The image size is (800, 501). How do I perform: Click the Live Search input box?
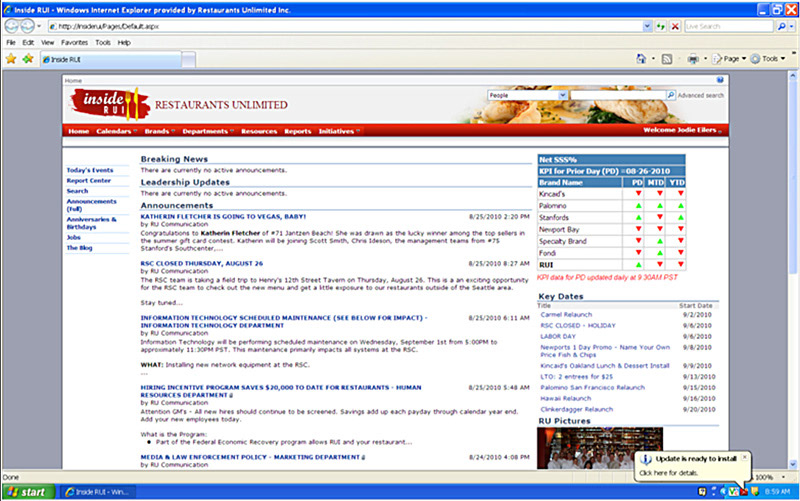(x=729, y=26)
